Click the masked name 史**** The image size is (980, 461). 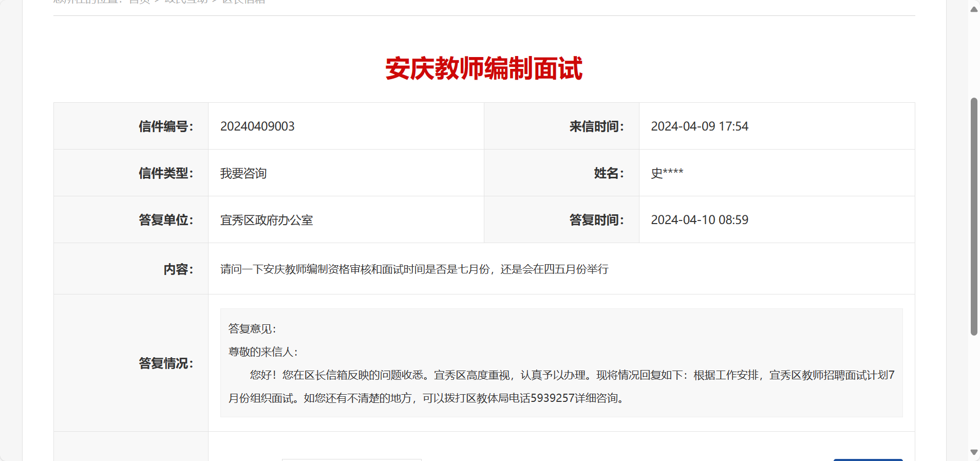pos(667,173)
